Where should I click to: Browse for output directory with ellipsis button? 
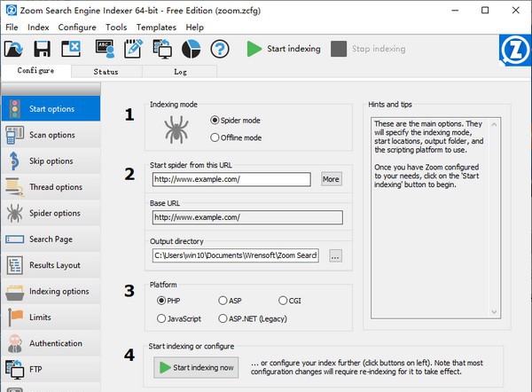tap(334, 255)
